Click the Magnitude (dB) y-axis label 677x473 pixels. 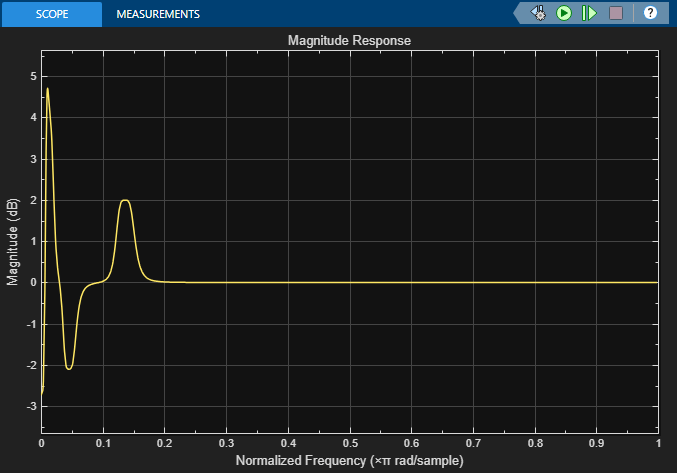(13, 240)
